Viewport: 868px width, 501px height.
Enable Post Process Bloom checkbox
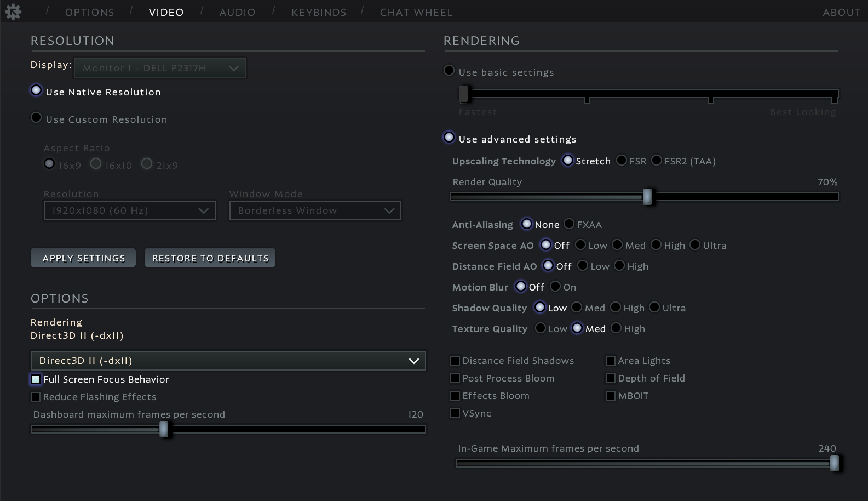pyautogui.click(x=455, y=378)
